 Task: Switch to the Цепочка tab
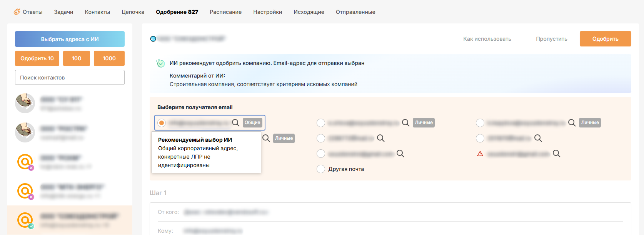point(133,12)
